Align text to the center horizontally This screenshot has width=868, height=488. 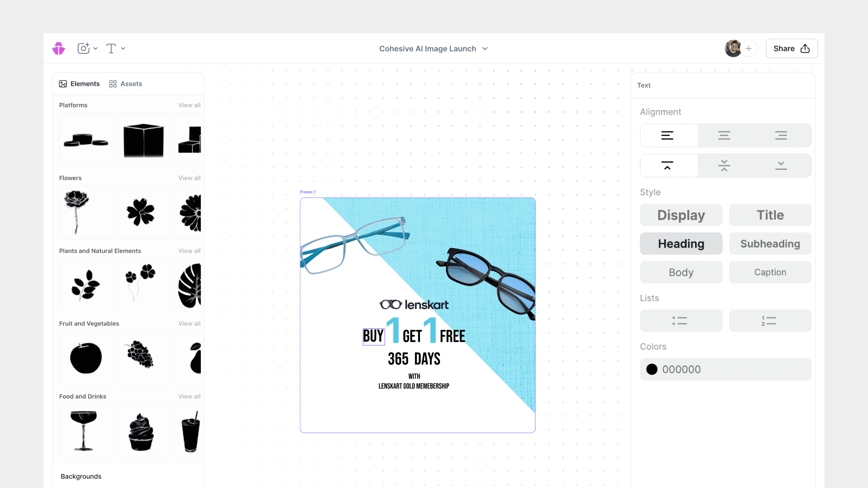click(724, 136)
